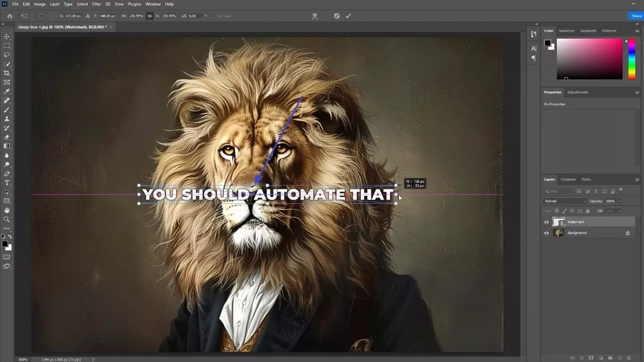Hide the Watermark layer
644x362 pixels.
coord(546,222)
